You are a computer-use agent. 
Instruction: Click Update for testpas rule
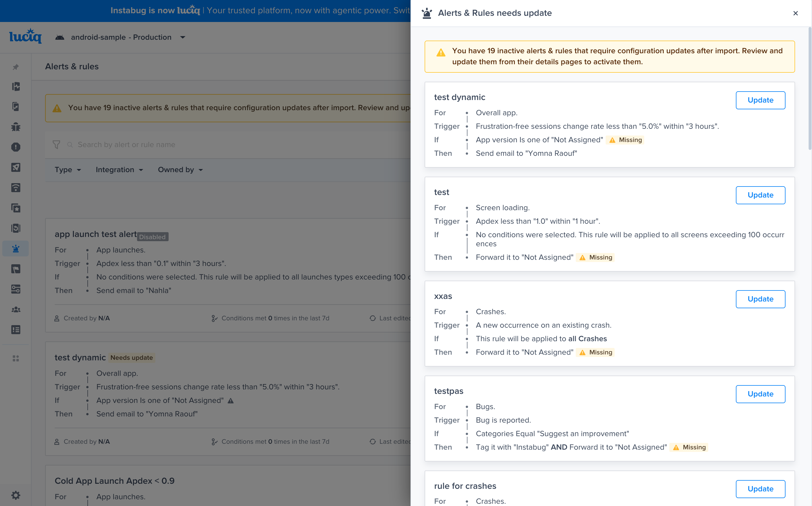pyautogui.click(x=760, y=394)
